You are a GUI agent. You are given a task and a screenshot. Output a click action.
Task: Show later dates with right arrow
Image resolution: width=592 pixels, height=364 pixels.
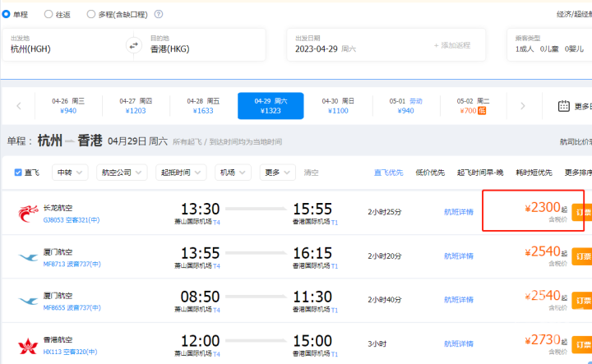[521, 106]
